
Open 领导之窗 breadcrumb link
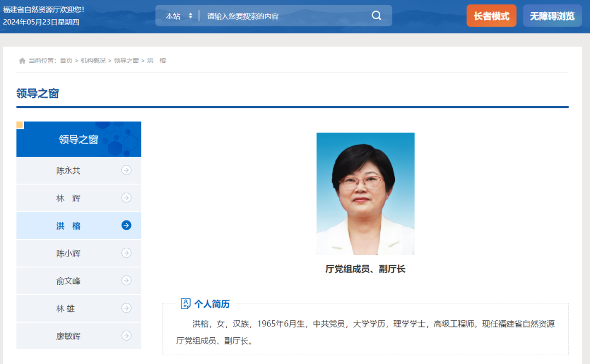[126, 61]
